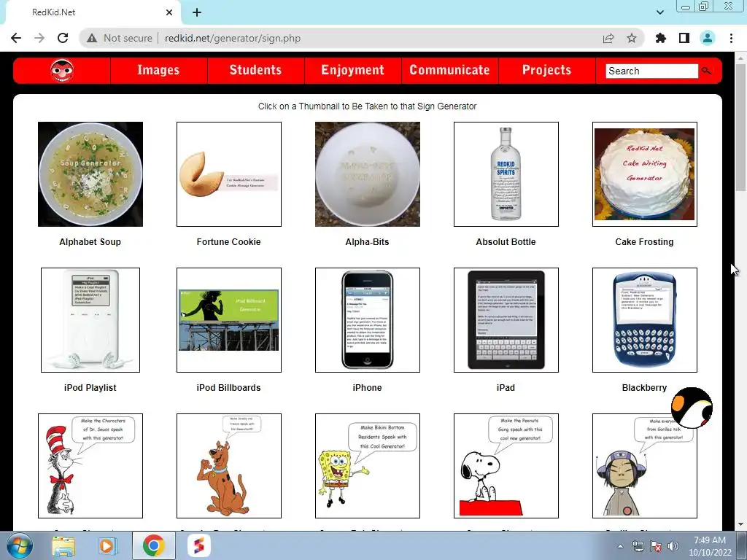
Task: Open the iPod Billboards generator thumbnail
Action: [229, 320]
